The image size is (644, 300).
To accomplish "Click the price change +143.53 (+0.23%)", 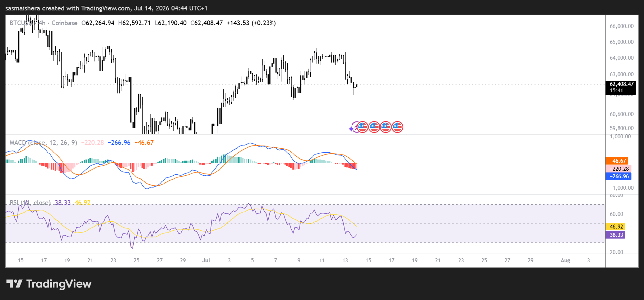I will (x=251, y=23).
